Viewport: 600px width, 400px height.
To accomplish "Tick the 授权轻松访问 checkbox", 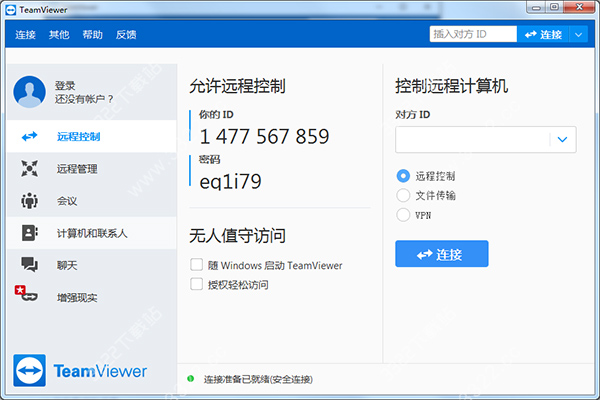I will pyautogui.click(x=196, y=285).
